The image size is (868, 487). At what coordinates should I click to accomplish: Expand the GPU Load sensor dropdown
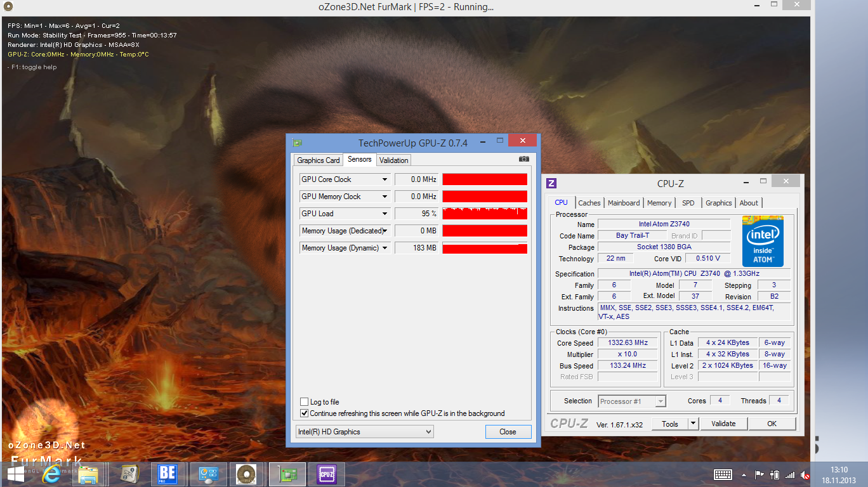tap(385, 214)
